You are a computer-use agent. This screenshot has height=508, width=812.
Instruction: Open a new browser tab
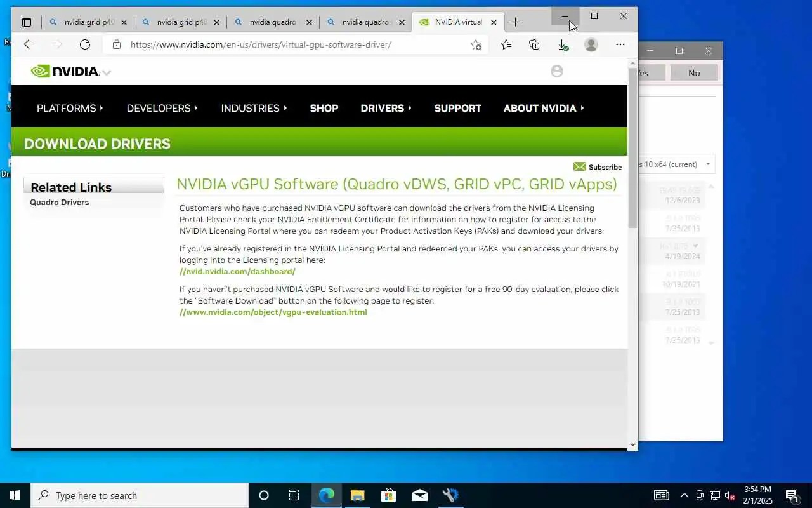[x=516, y=22]
